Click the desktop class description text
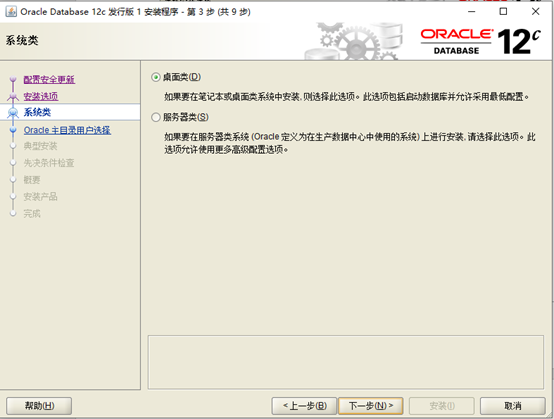 (346, 96)
